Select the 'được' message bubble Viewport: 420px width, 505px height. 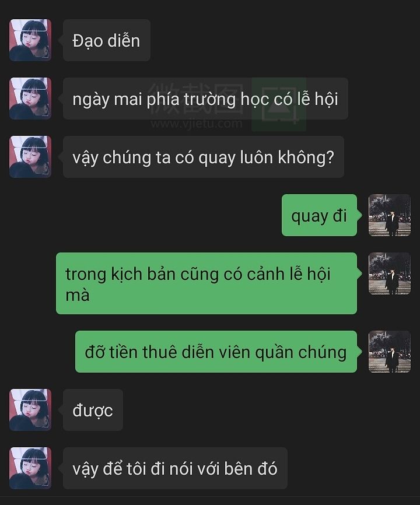(x=93, y=410)
